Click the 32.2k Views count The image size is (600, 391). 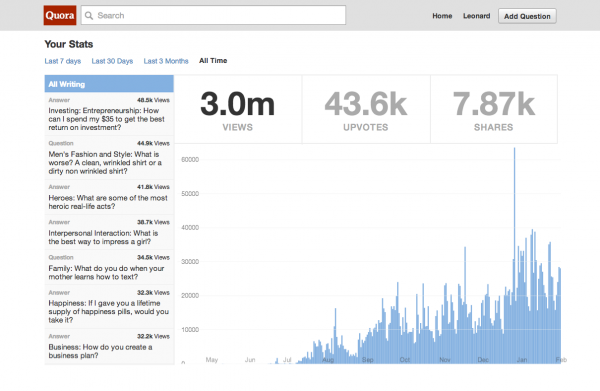(153, 337)
